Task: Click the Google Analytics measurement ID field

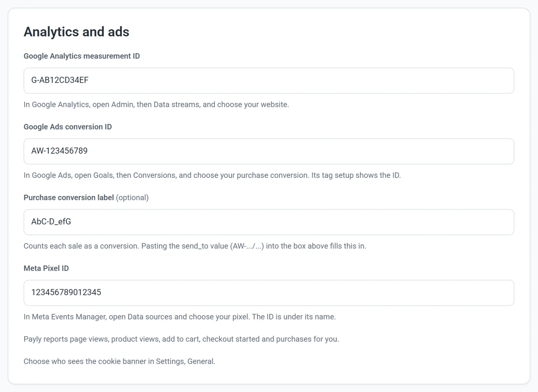Action: click(269, 81)
